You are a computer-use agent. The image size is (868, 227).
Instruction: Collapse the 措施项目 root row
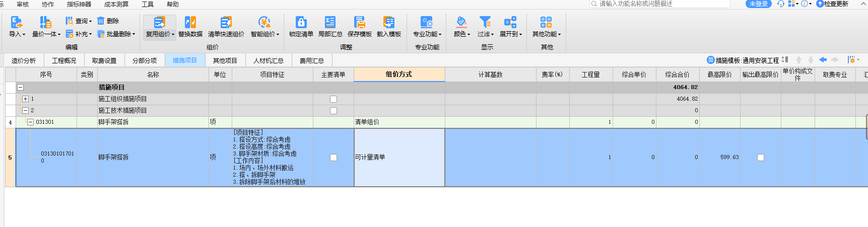(21, 88)
